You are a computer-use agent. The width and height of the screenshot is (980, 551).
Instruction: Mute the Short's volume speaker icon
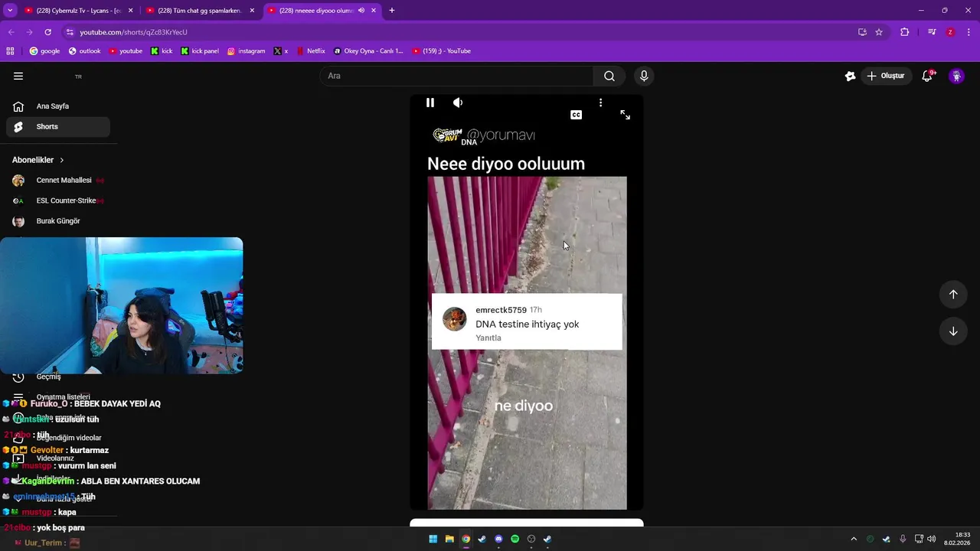pyautogui.click(x=458, y=103)
